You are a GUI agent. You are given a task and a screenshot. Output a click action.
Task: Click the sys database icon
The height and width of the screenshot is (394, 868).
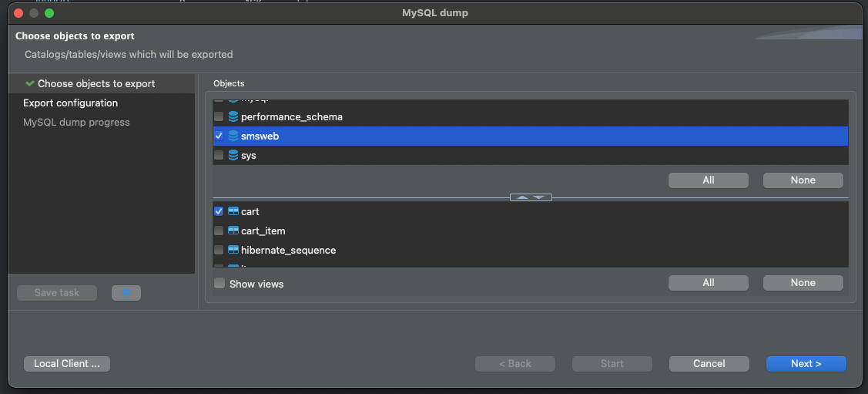[x=233, y=155]
